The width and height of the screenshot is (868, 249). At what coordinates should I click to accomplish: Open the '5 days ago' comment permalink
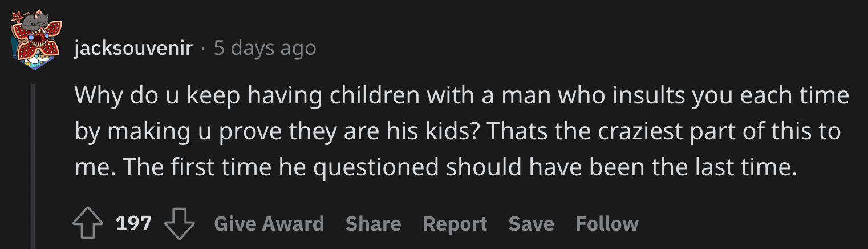click(265, 49)
